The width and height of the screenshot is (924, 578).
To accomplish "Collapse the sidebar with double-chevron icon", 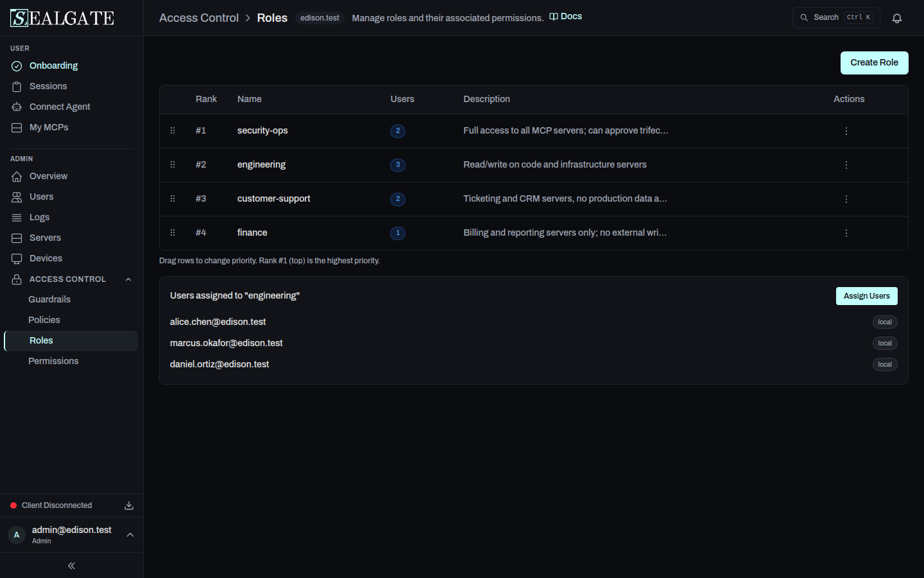I will pyautogui.click(x=71, y=566).
